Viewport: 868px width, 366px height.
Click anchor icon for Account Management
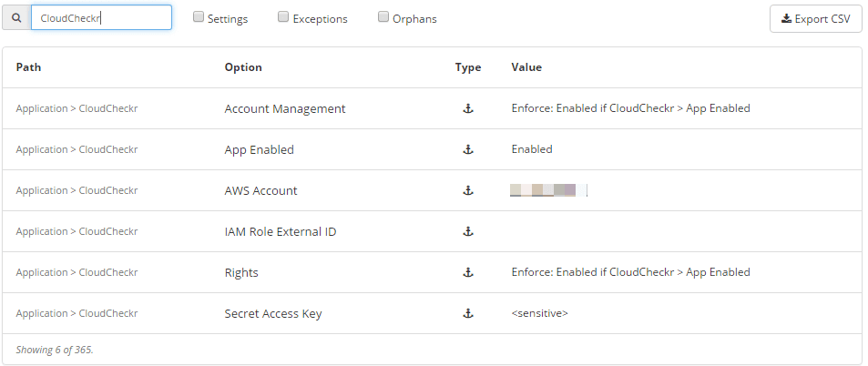coord(468,109)
